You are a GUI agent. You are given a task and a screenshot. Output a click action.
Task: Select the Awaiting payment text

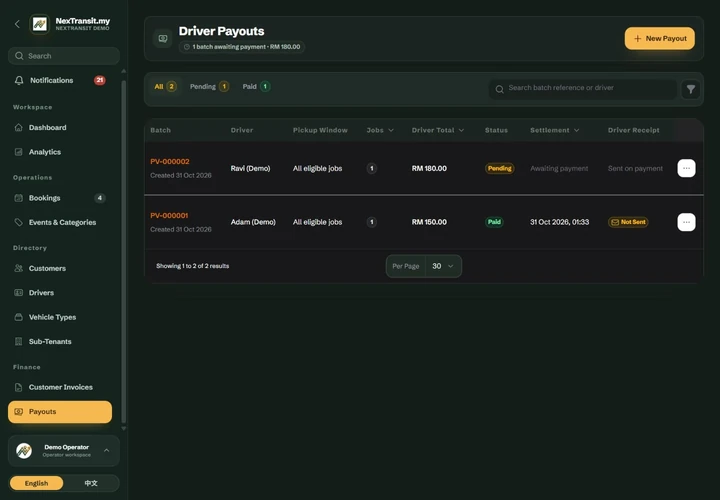[559, 169]
